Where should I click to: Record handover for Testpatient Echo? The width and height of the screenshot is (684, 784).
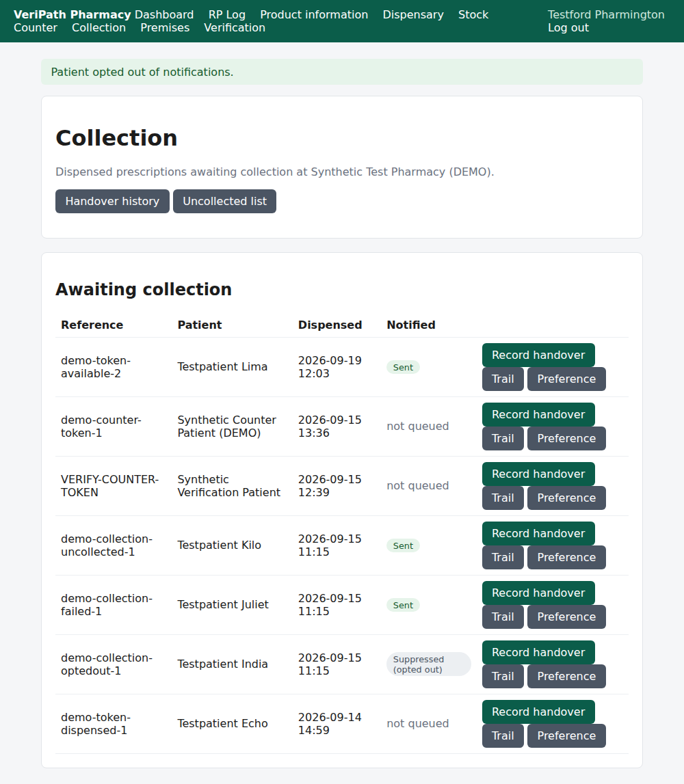[538, 712]
